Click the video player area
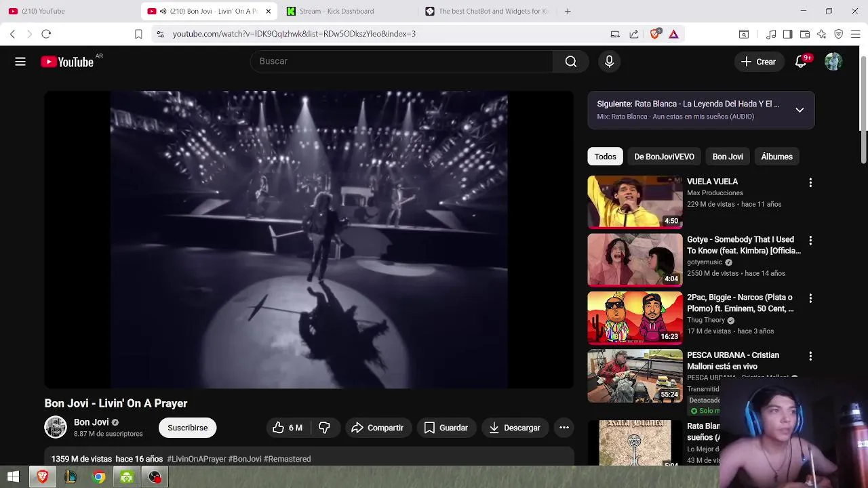 coord(309,240)
